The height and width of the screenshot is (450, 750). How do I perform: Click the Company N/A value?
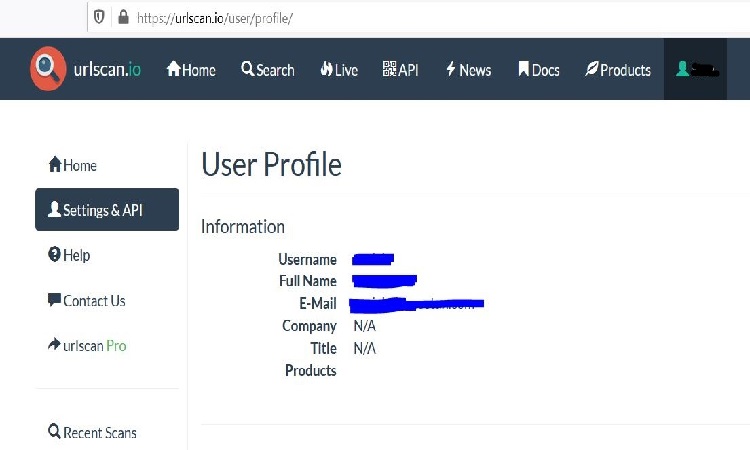(x=364, y=326)
